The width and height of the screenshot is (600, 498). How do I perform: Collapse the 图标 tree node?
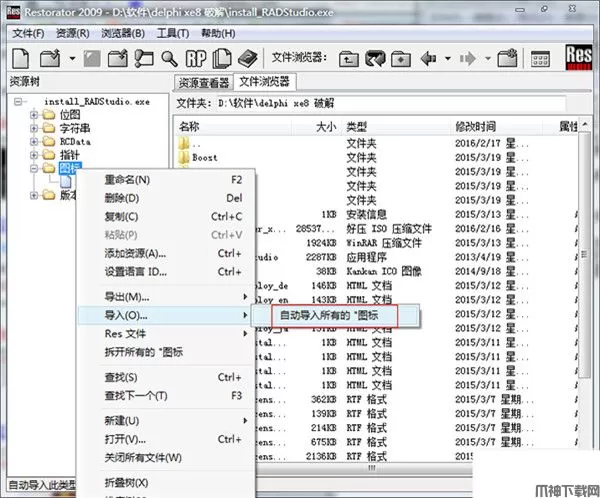coord(35,169)
